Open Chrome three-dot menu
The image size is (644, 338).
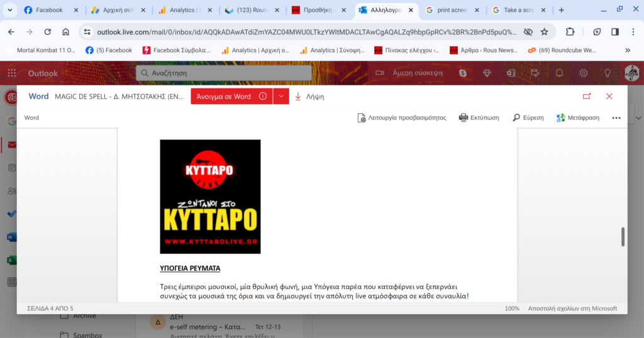pyautogui.click(x=633, y=32)
